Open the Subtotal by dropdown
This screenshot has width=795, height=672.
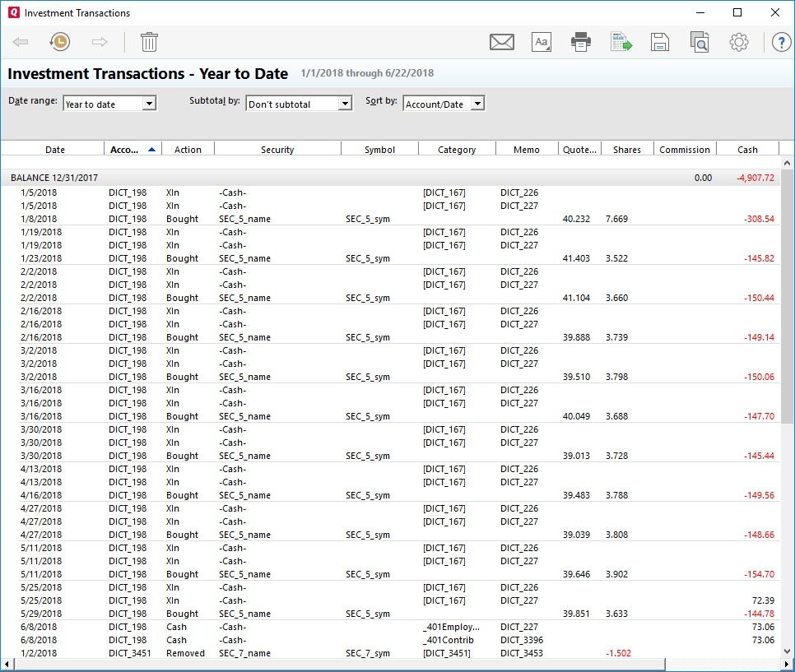[346, 104]
